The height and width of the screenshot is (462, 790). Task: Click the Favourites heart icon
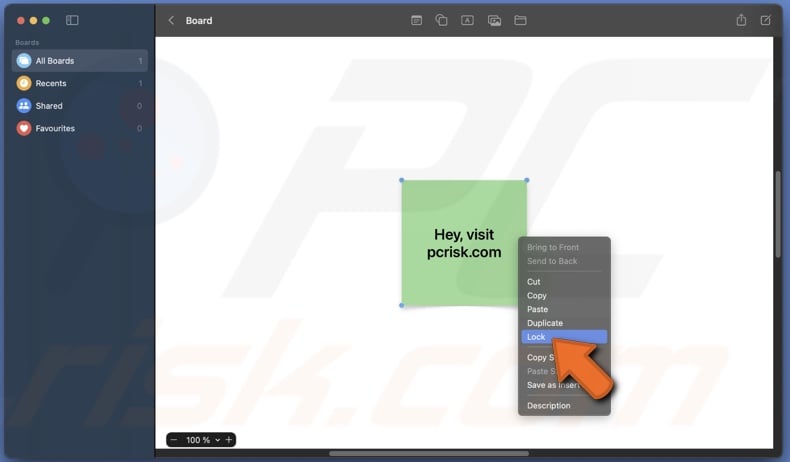click(24, 128)
